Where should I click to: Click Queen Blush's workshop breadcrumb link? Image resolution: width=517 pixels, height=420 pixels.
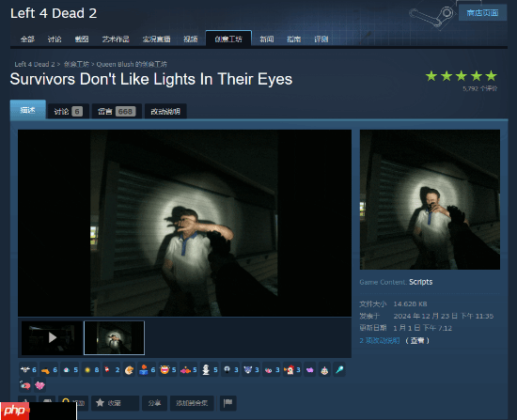[x=132, y=64]
